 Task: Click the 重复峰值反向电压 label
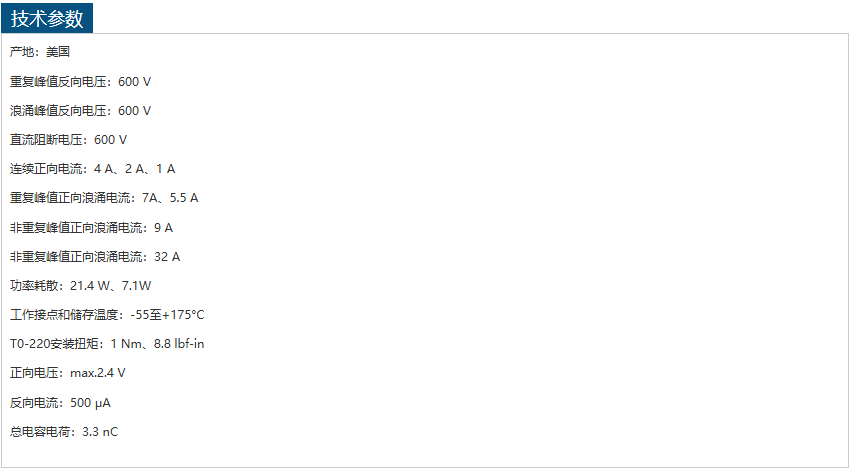58,81
